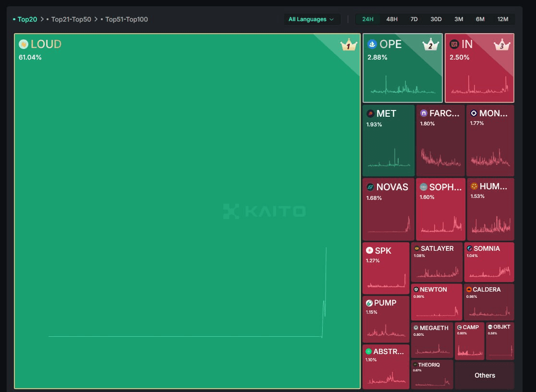Click the MET token icon

370,113
